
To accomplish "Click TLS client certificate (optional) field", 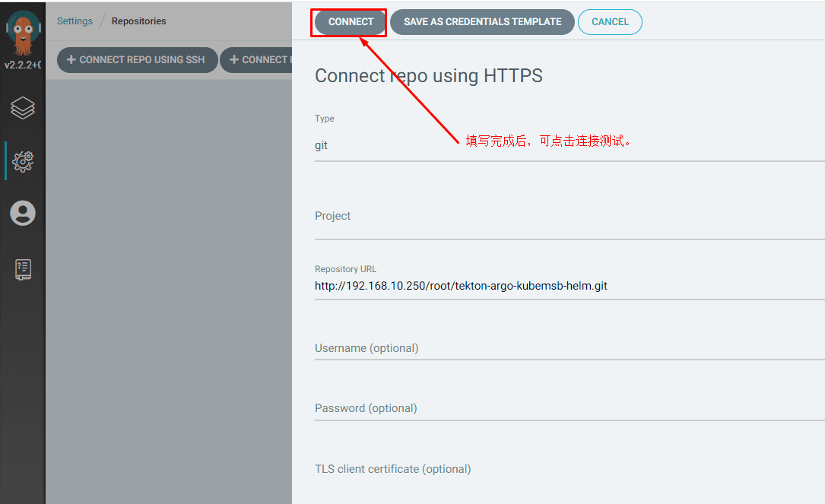I will click(x=570, y=469).
